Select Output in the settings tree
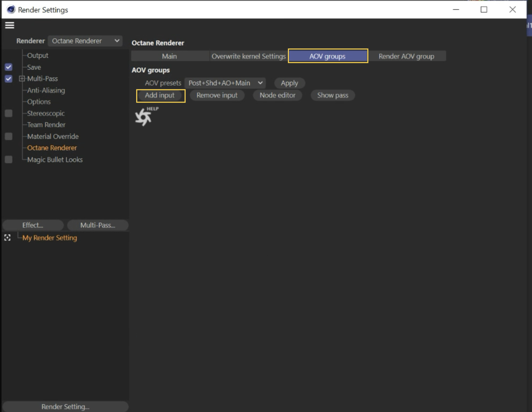532x412 pixels. tap(38, 56)
